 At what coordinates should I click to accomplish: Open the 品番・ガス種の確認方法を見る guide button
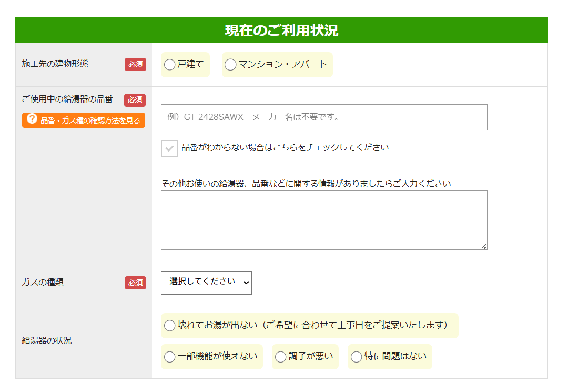84,120
